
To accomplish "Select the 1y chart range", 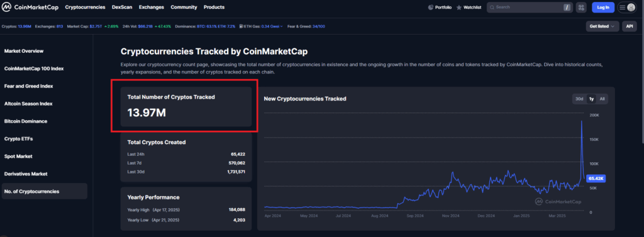I will pyautogui.click(x=591, y=99).
